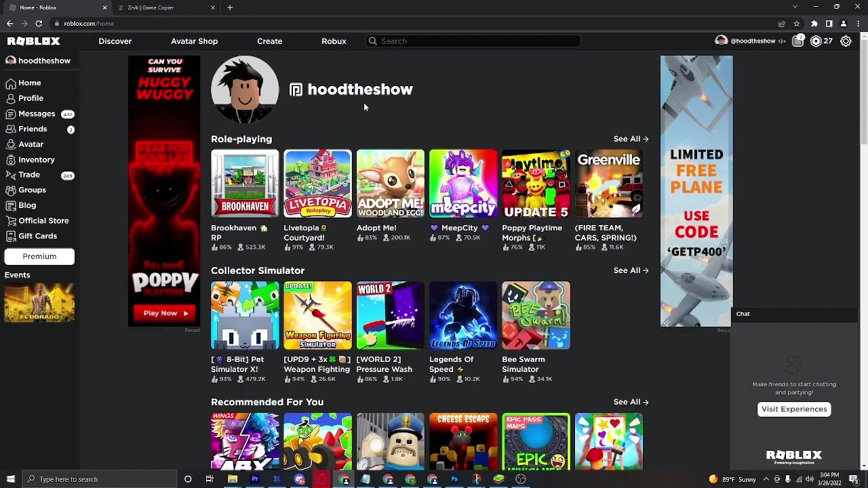
Task: Open the Robux balance icon
Action: 816,41
